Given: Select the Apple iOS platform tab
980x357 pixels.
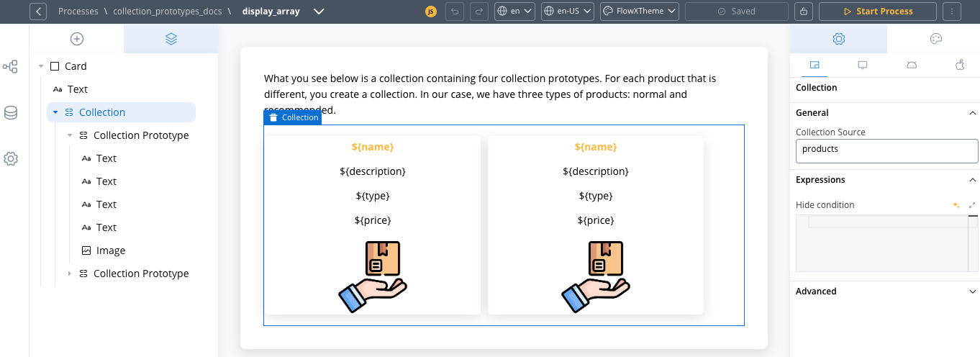Looking at the screenshot, I should tap(960, 65).
